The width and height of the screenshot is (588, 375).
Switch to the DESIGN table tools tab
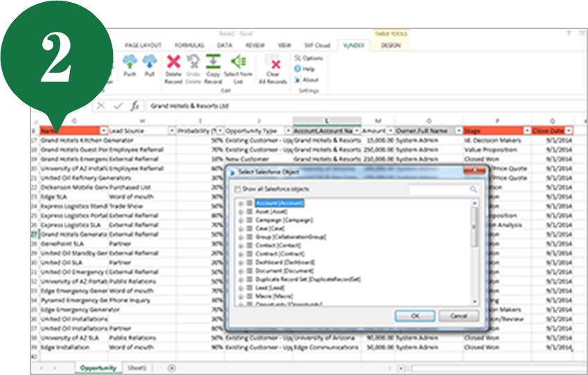(391, 46)
